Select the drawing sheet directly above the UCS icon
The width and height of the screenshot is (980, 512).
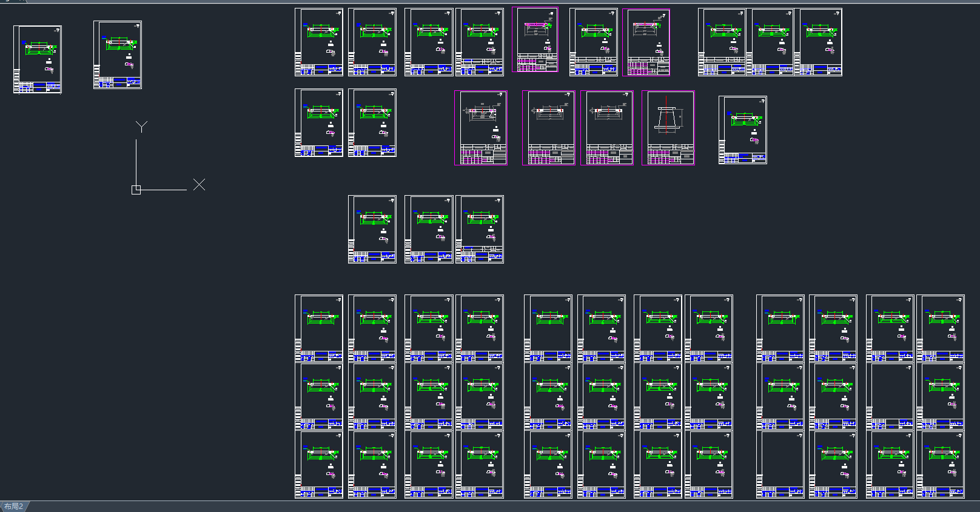(x=118, y=55)
